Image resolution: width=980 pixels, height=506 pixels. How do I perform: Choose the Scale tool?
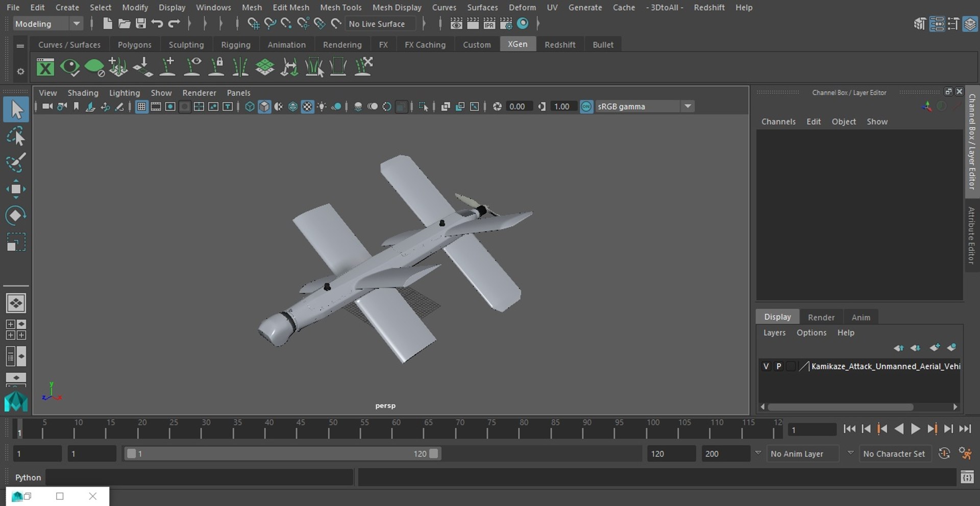point(16,242)
